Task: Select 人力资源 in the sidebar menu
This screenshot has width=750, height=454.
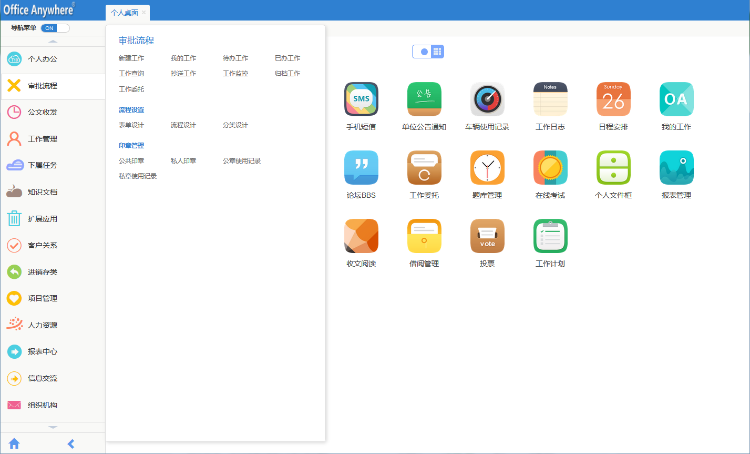Action: [42, 325]
